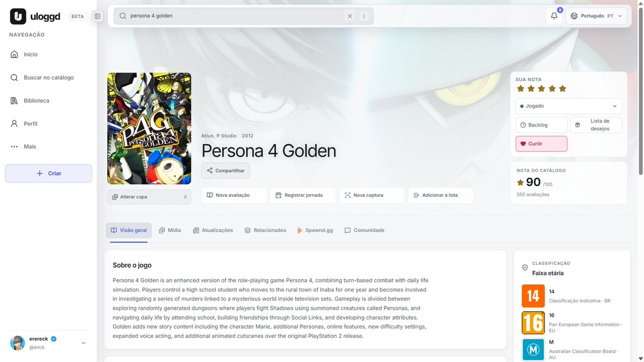Viewport: 644px width, 362px height.
Task: Switch to Visão geral tab
Action: 129,230
